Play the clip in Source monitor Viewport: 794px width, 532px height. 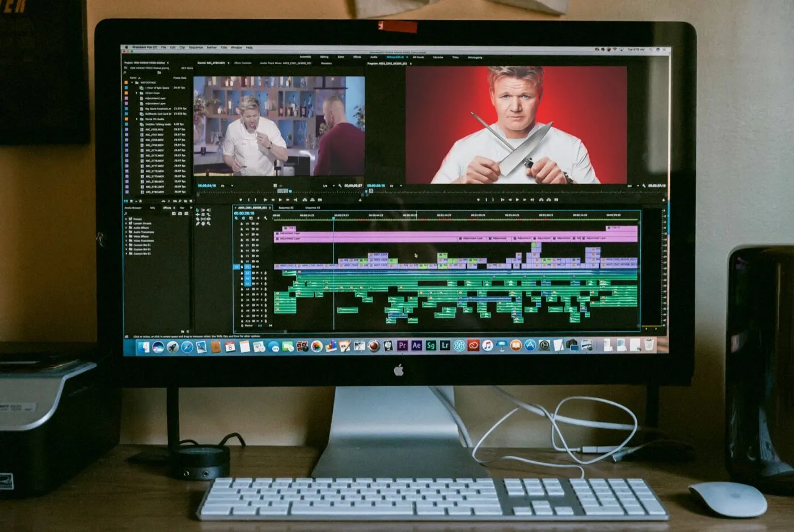click(280, 200)
